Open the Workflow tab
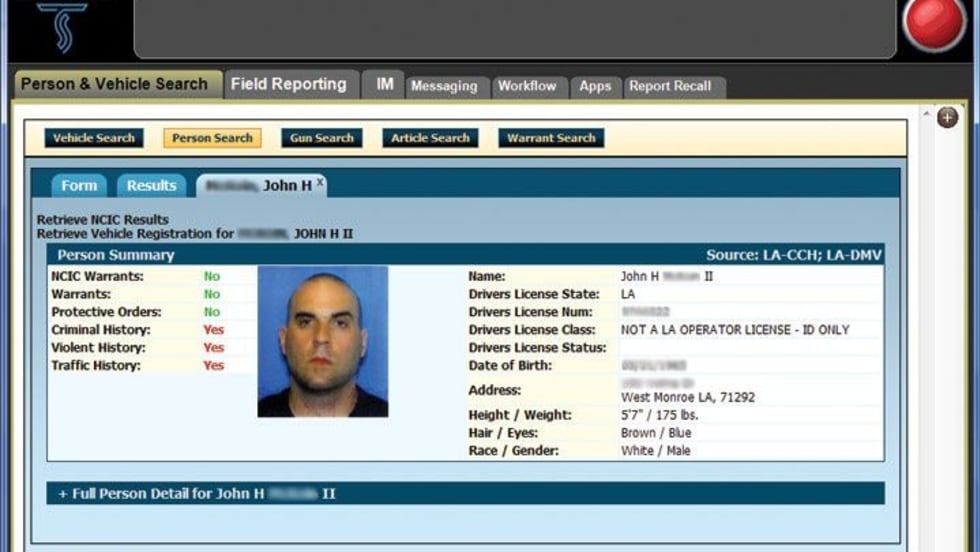The image size is (980, 552). [528, 86]
